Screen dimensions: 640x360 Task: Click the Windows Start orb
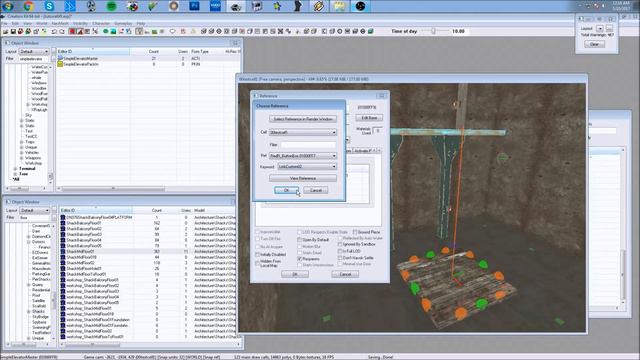(7, 6)
